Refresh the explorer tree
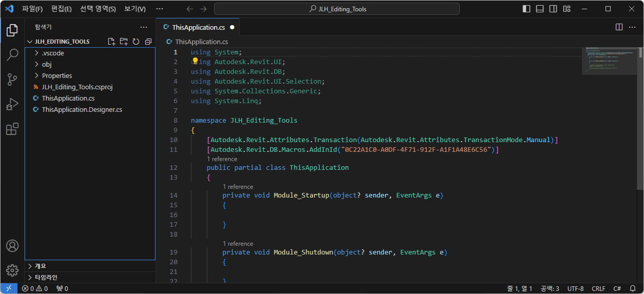Screen dimensions: 644x294 click(136, 42)
